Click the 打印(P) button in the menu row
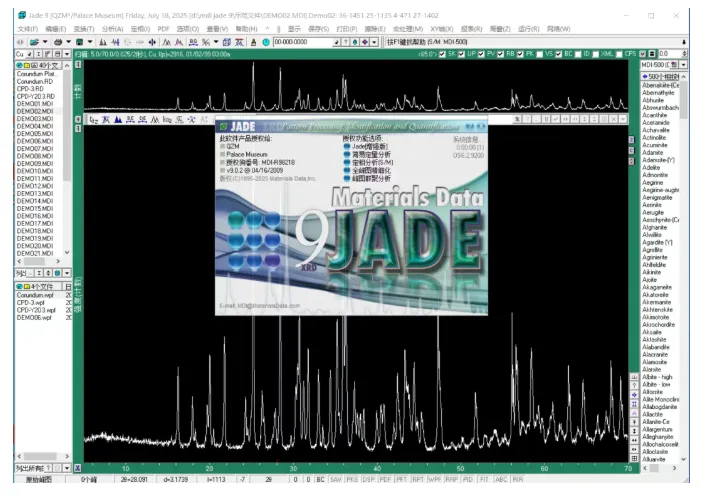 click(346, 29)
